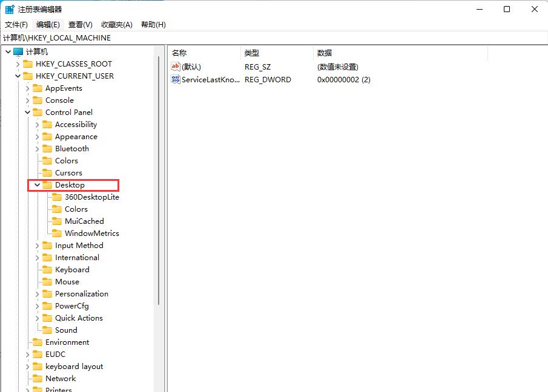The height and width of the screenshot is (392, 548).
Task: Click the Cursors folder icon
Action: coord(47,173)
